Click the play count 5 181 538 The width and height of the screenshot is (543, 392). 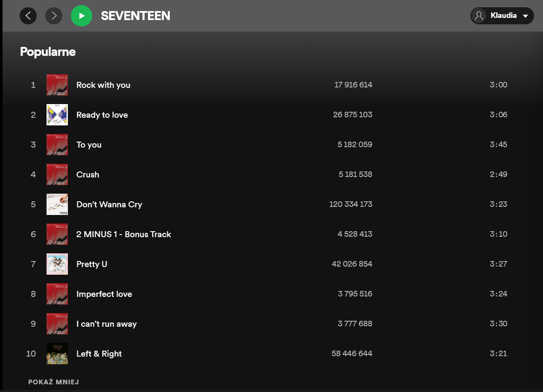pyautogui.click(x=356, y=174)
